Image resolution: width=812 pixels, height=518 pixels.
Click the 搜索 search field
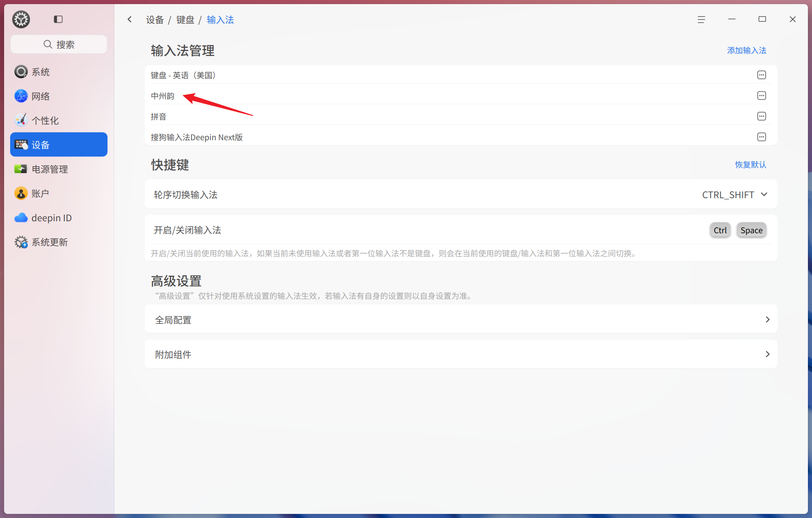pos(59,44)
